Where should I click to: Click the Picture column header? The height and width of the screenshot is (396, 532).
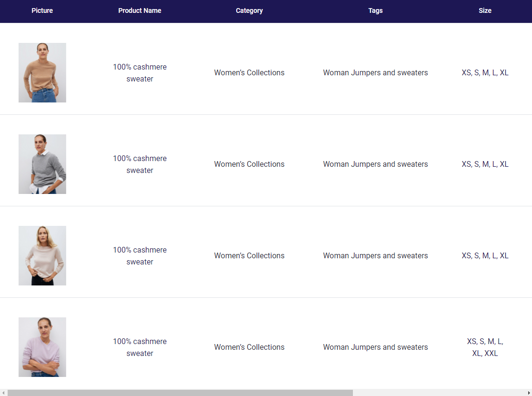[42, 10]
